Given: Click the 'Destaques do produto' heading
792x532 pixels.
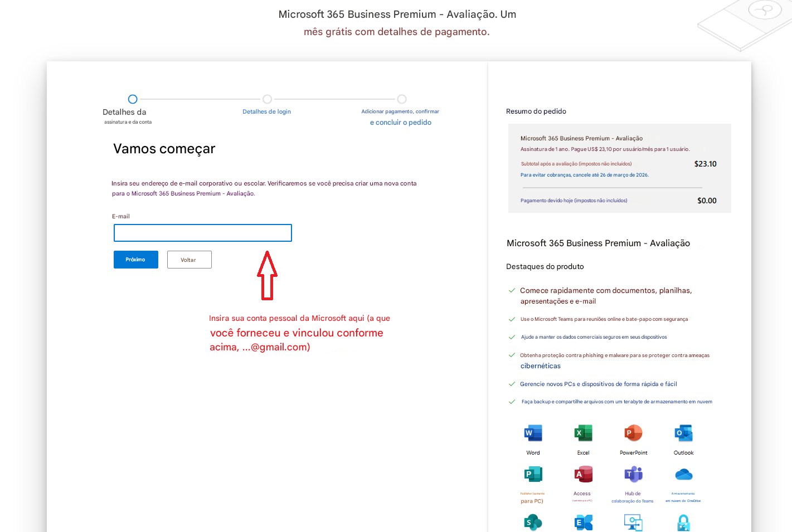Looking at the screenshot, I should click(x=545, y=266).
